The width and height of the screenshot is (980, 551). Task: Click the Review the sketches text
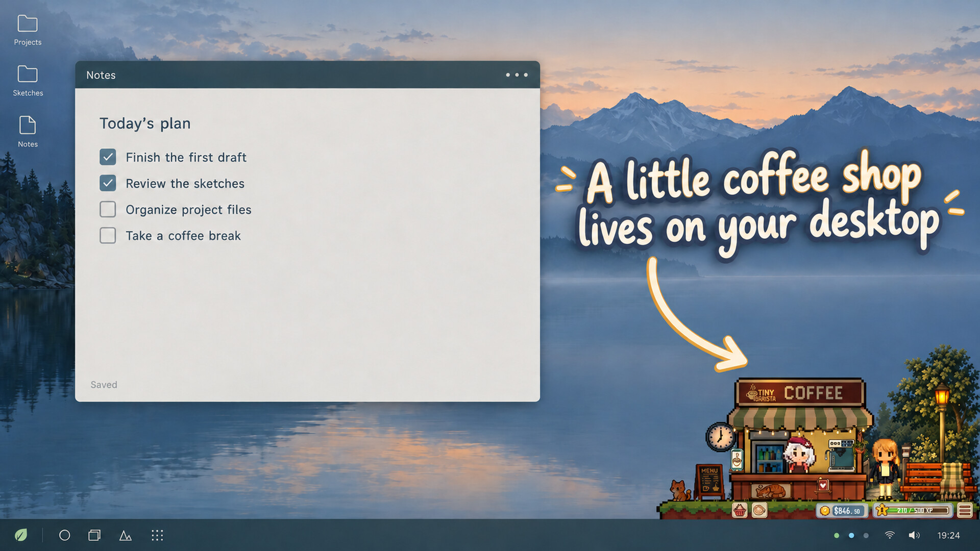[185, 184]
